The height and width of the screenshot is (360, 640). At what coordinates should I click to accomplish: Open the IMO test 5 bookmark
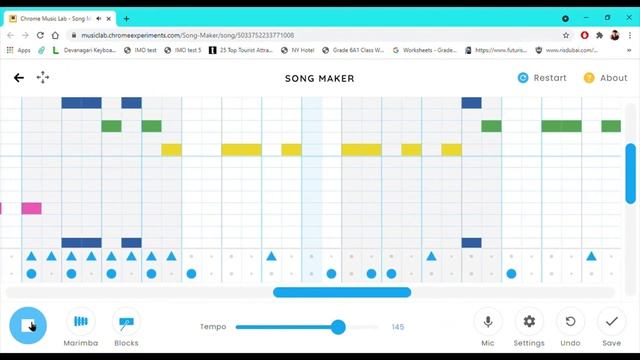(183, 50)
